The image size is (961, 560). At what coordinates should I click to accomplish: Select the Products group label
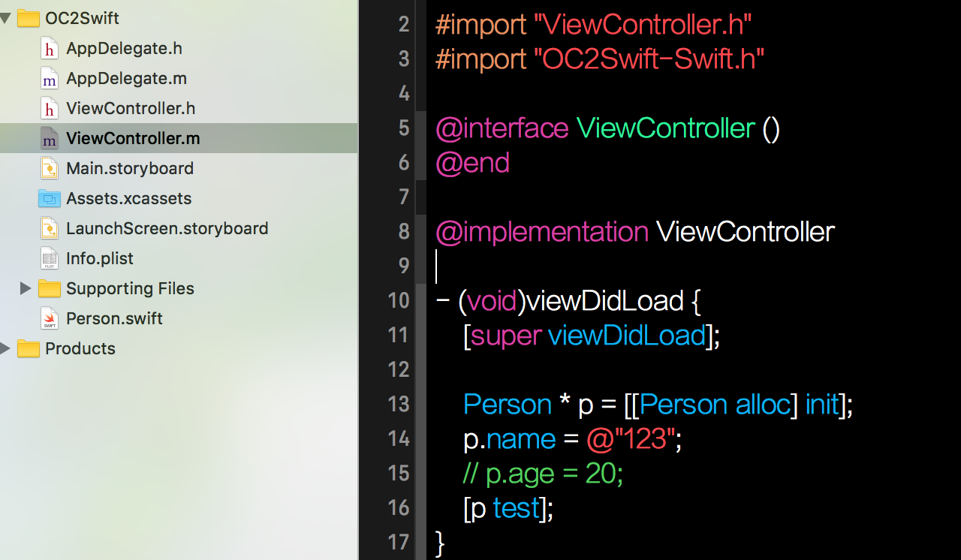[x=80, y=349]
